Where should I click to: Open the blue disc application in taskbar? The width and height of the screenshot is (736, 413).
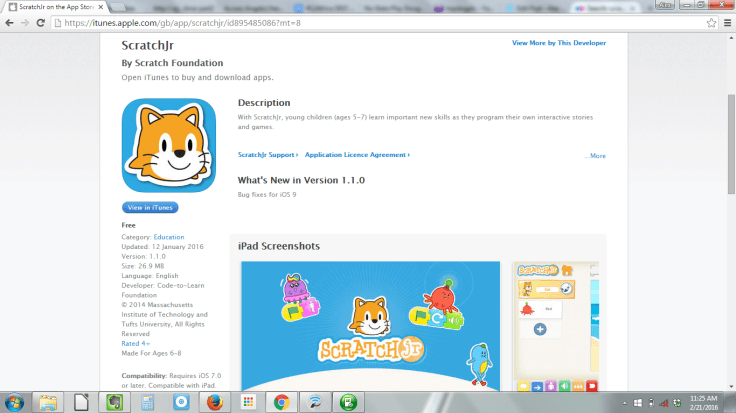point(181,403)
